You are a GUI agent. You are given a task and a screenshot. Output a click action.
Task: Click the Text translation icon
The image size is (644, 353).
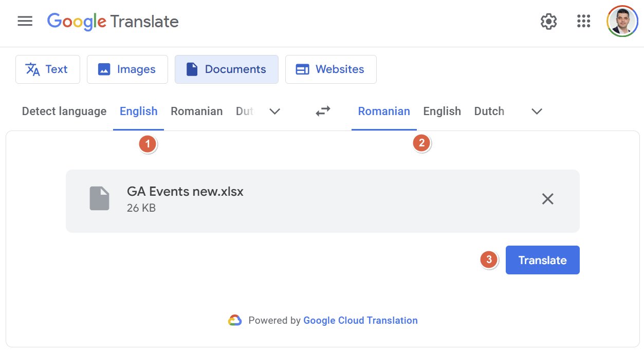(32, 69)
